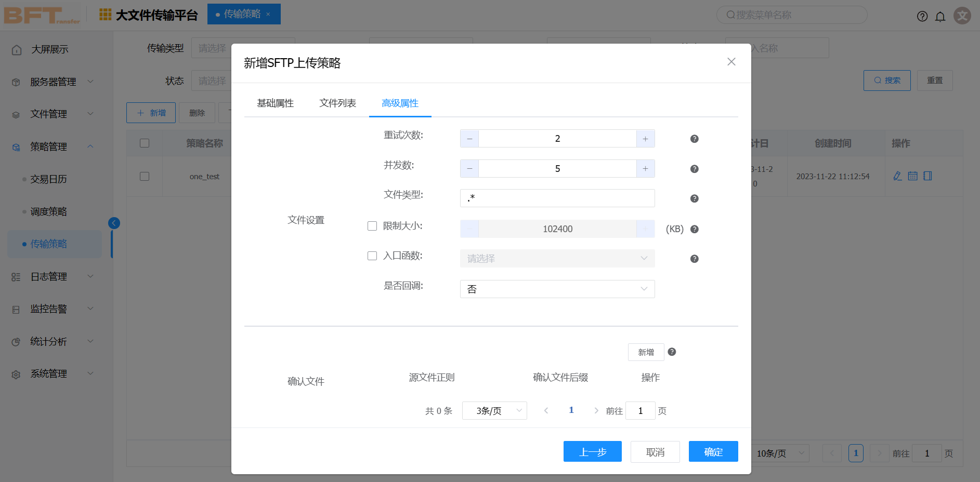The image size is (980, 482).
Task: Click help icon next to 重试次数
Action: [694, 139]
